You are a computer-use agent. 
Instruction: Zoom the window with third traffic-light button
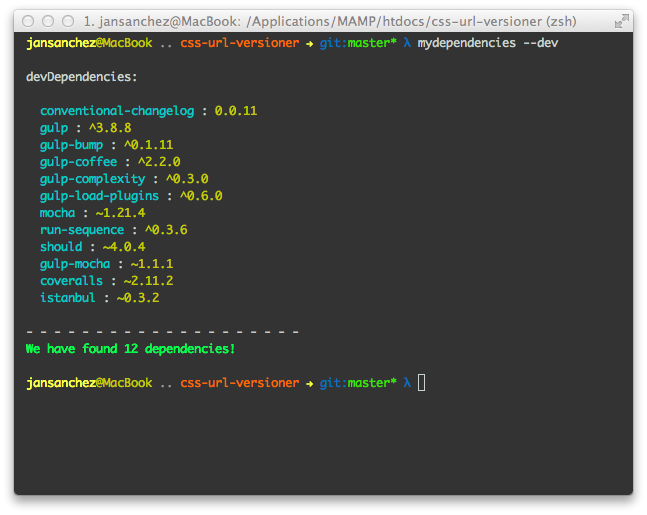68,21
